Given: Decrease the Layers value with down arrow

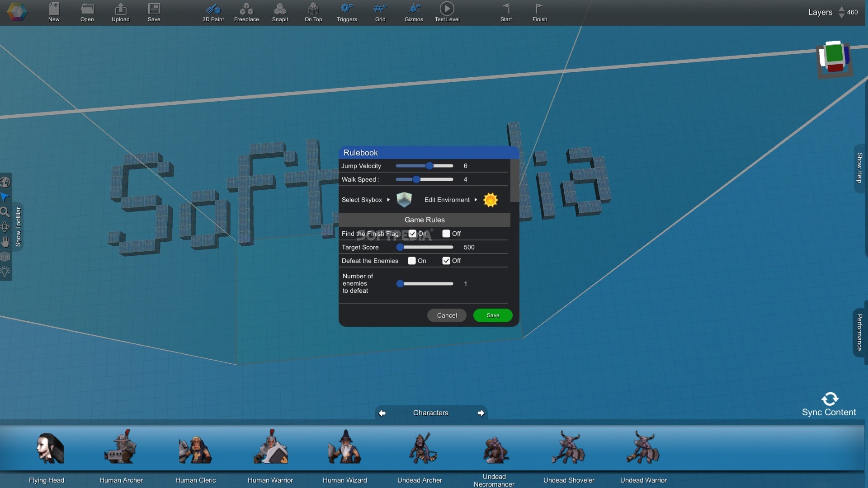Looking at the screenshot, I should [841, 16].
